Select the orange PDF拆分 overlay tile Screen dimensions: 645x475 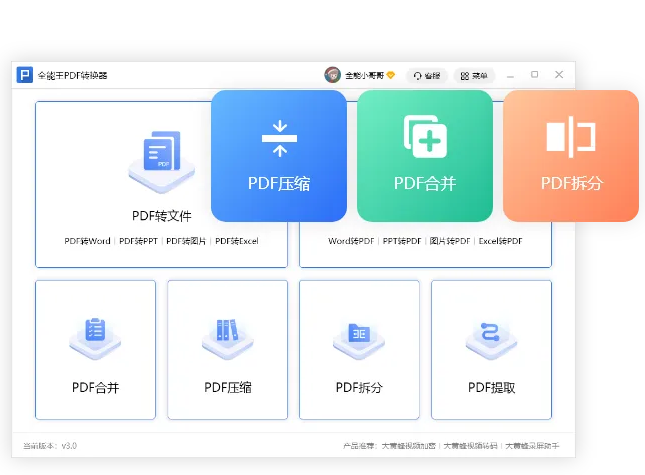(571, 156)
